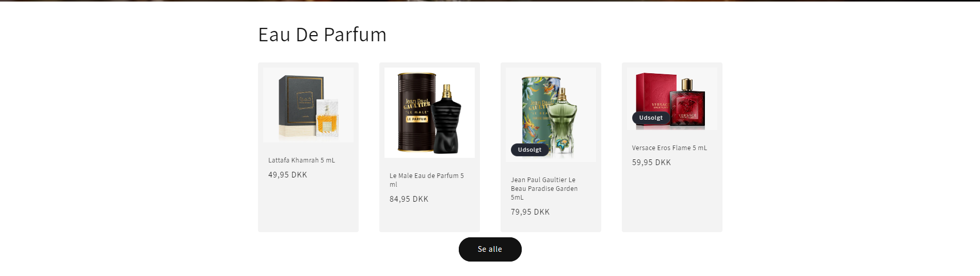Click the 84,95 DKK price
Image resolution: width=980 pixels, height=276 pixels.
point(409,199)
